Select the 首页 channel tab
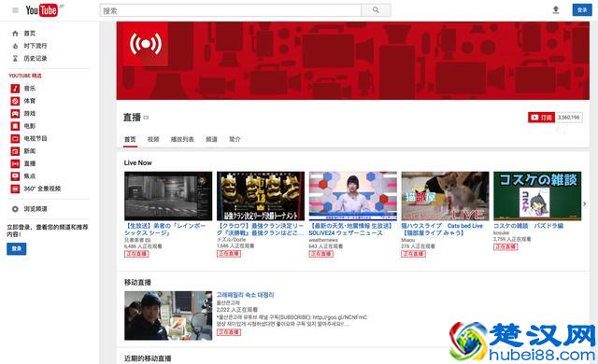 (x=130, y=139)
